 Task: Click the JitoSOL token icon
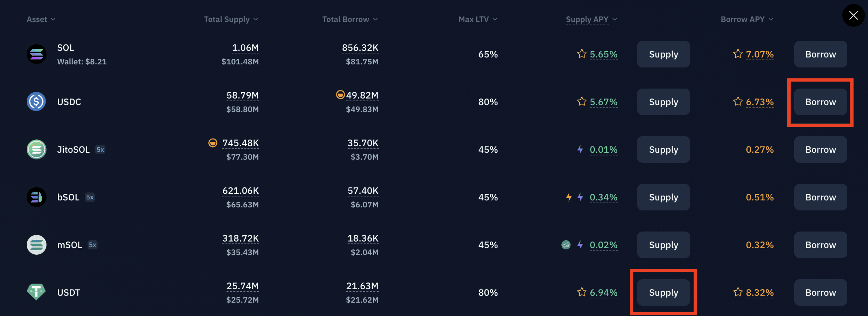[36, 150]
